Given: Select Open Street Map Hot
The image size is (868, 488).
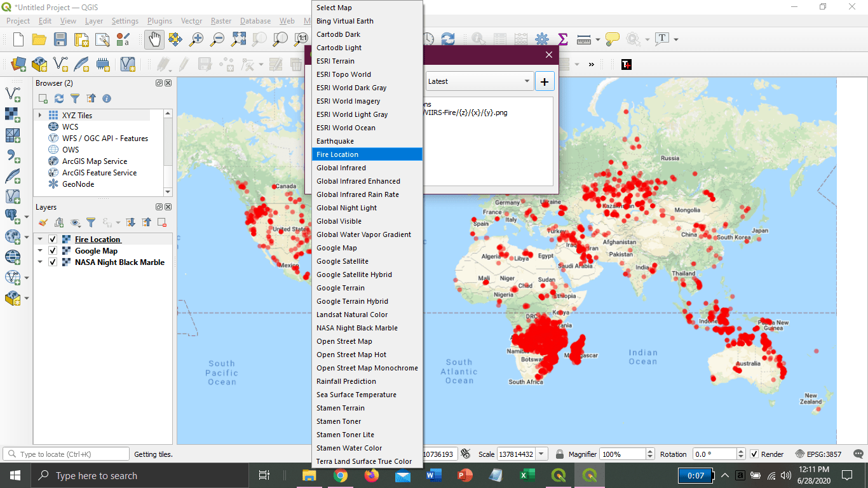Looking at the screenshot, I should coord(367,355).
